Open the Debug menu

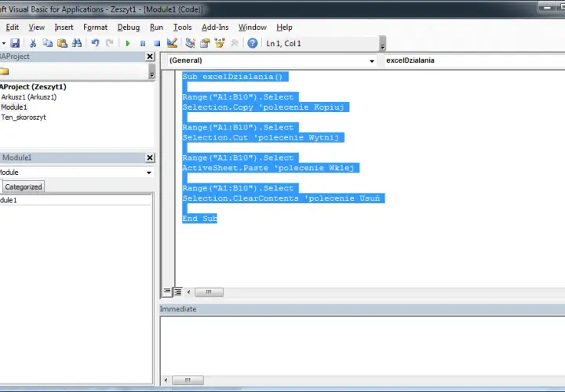[129, 27]
